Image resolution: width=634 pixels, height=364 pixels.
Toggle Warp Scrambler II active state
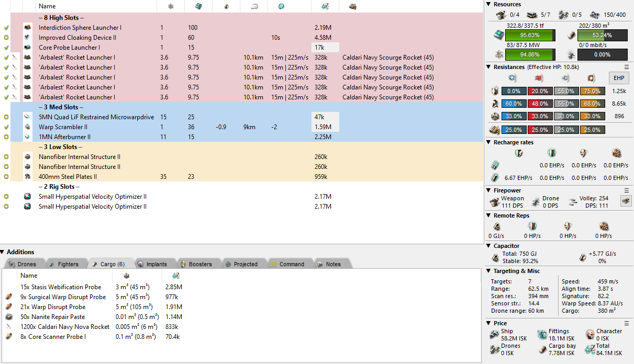point(6,127)
